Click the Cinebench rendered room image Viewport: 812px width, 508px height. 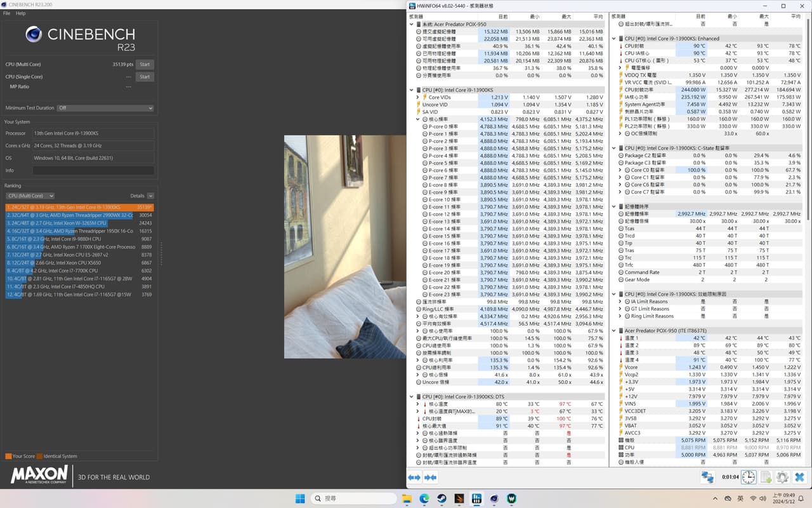(345, 247)
